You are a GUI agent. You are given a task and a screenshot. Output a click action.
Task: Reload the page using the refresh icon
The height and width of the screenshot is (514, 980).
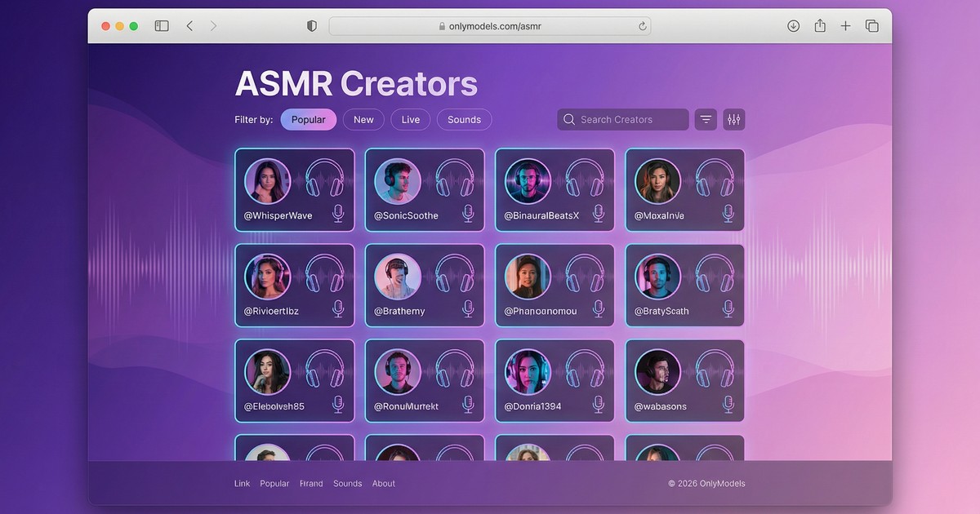(643, 26)
